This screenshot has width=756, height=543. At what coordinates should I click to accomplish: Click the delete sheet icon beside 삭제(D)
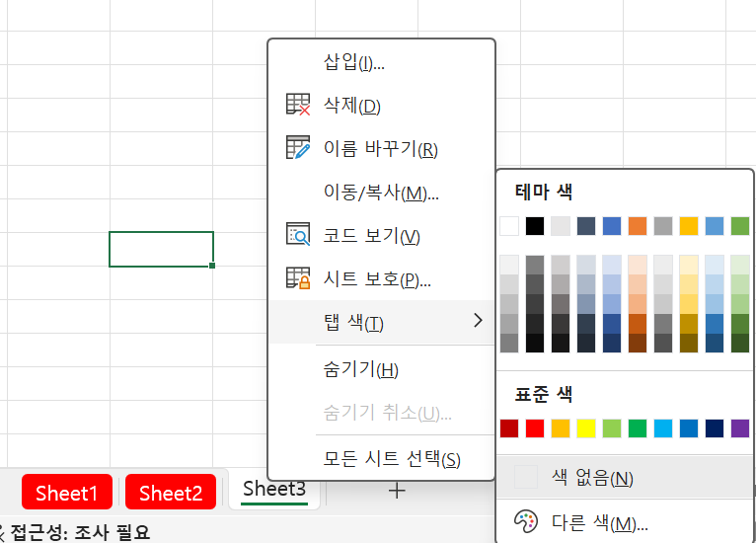click(x=298, y=105)
